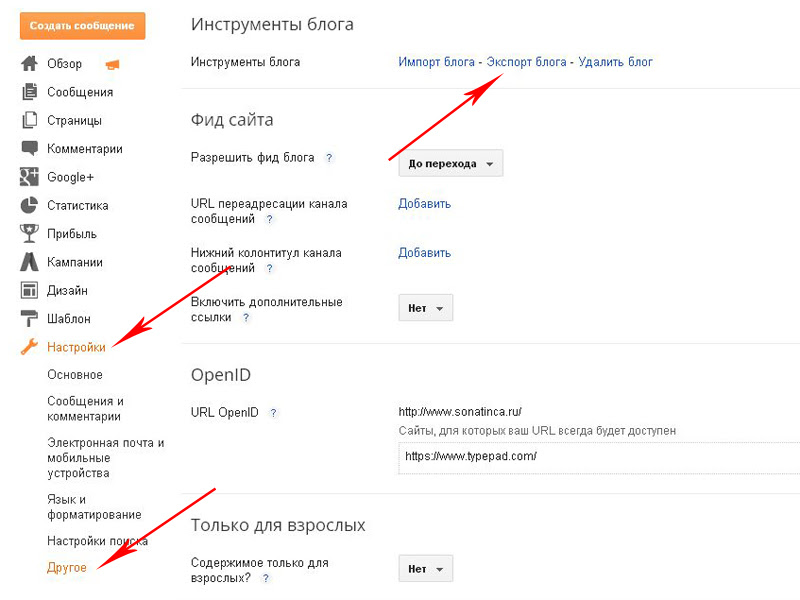
Task: Click the Шаблон paint roller icon
Action: pos(29,318)
